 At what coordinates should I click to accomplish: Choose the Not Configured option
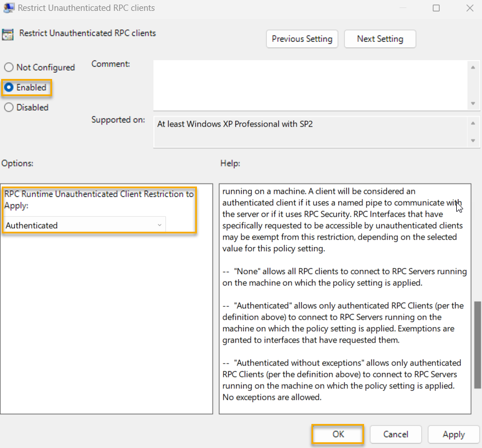pyautogui.click(x=9, y=67)
